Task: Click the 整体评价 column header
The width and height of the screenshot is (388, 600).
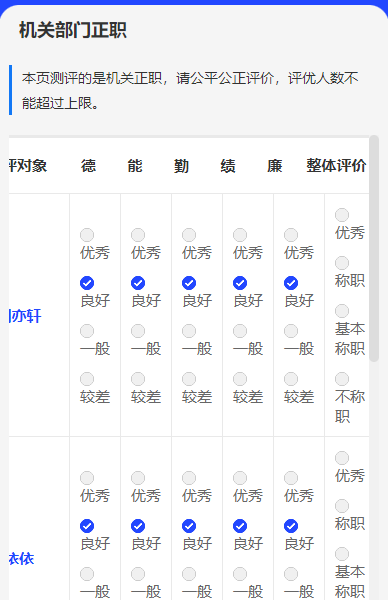Action: 336,166
